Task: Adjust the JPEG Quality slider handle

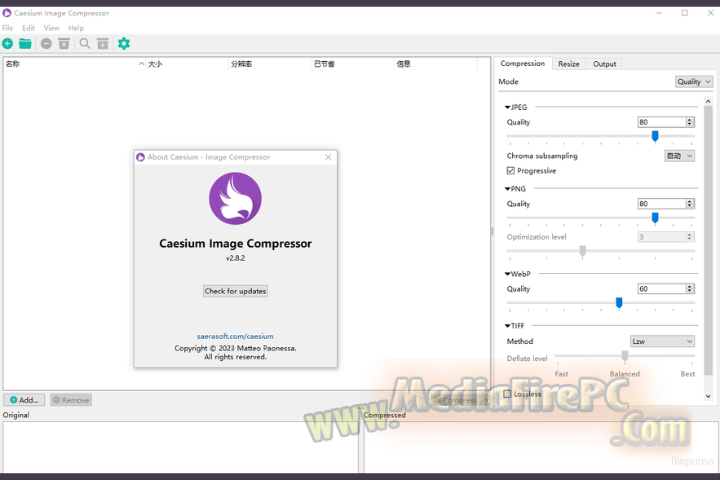Action: tap(655, 136)
